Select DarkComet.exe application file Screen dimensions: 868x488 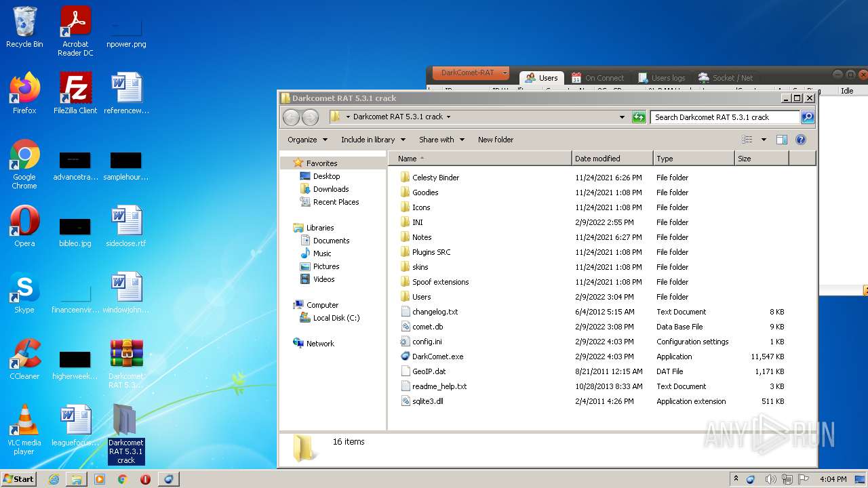(438, 357)
